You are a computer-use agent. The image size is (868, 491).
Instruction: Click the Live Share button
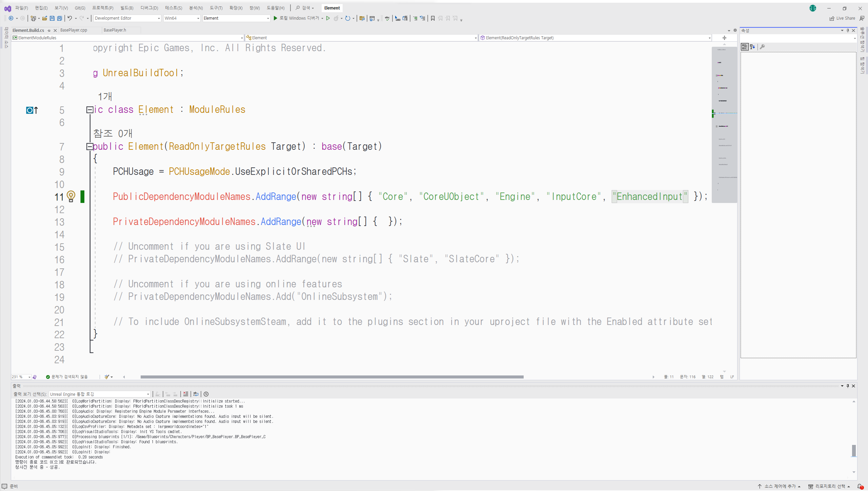842,18
